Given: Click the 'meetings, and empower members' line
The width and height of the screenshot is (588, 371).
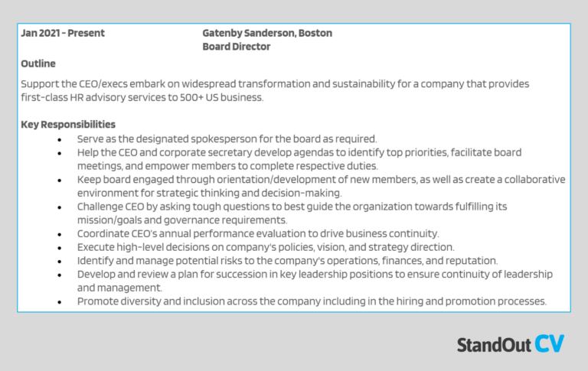Looking at the screenshot, I should (227, 166).
